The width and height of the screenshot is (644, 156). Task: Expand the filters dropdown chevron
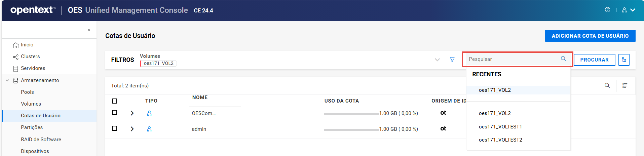click(437, 60)
